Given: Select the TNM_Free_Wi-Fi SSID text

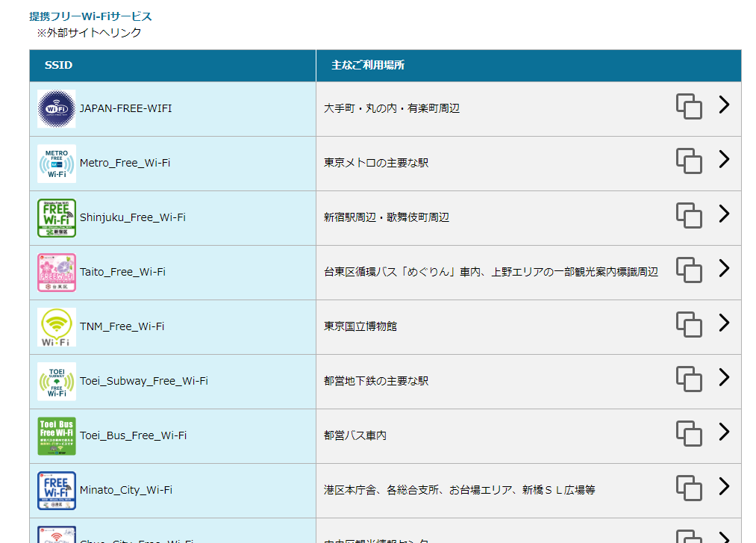Looking at the screenshot, I should click(122, 326).
